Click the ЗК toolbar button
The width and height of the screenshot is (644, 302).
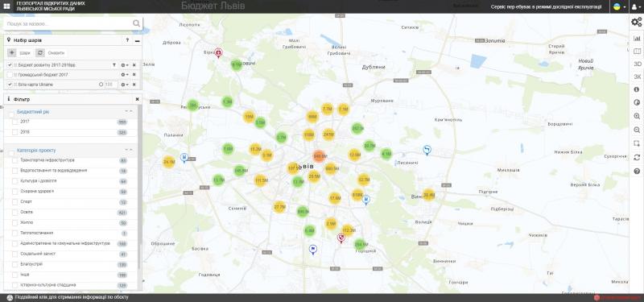pos(637,77)
